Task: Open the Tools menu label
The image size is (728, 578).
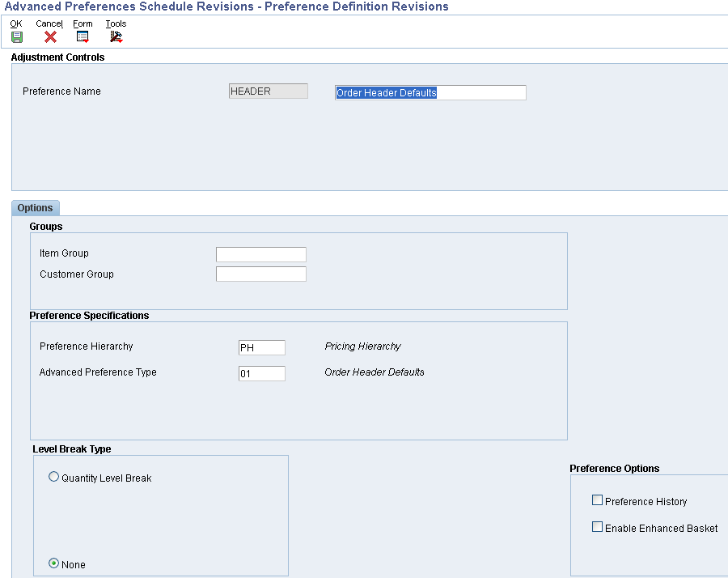Action: coord(116,23)
